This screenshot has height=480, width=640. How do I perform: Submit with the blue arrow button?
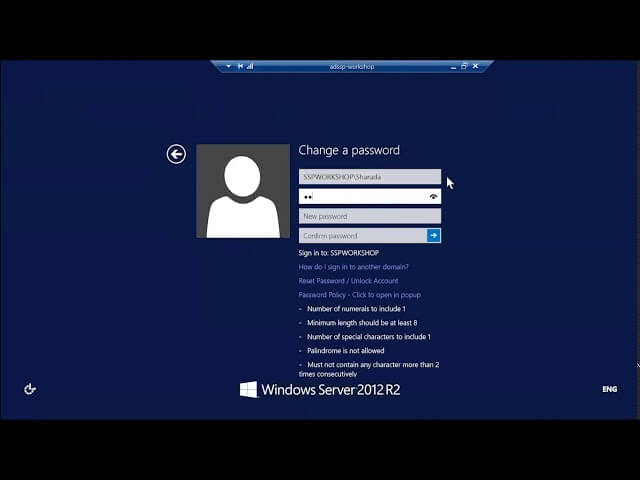[434, 236]
